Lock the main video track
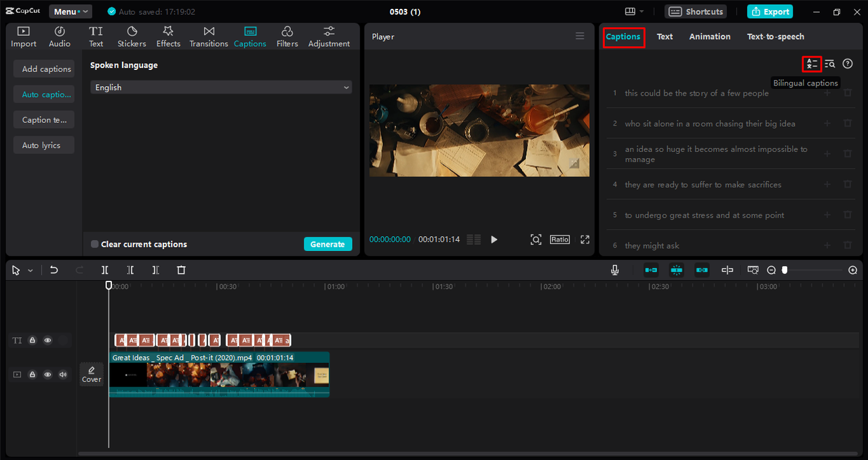Screen dimensions: 868x460 click(32, 375)
